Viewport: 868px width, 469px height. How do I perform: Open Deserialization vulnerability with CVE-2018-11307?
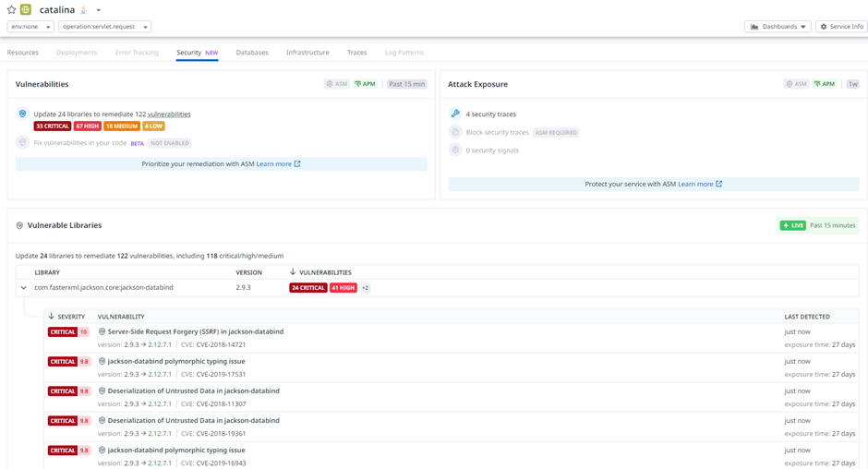click(x=193, y=391)
